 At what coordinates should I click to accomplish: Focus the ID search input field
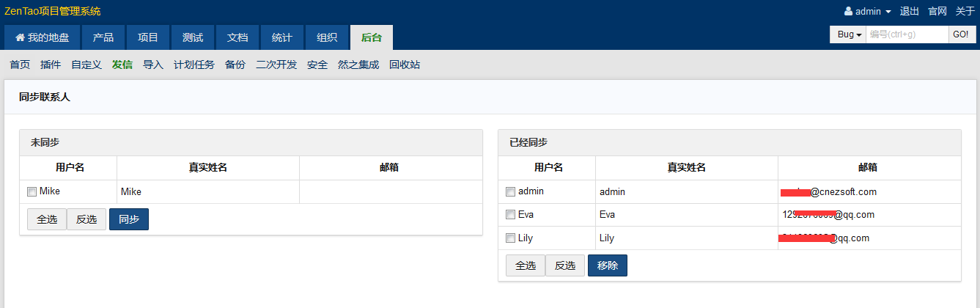[907, 34]
